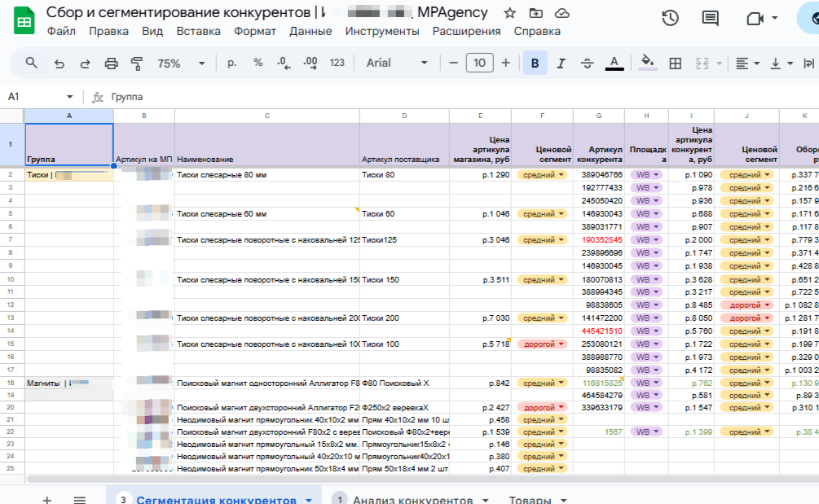The image size is (819, 504).
Task: Pick a text color
Action: coord(614,64)
